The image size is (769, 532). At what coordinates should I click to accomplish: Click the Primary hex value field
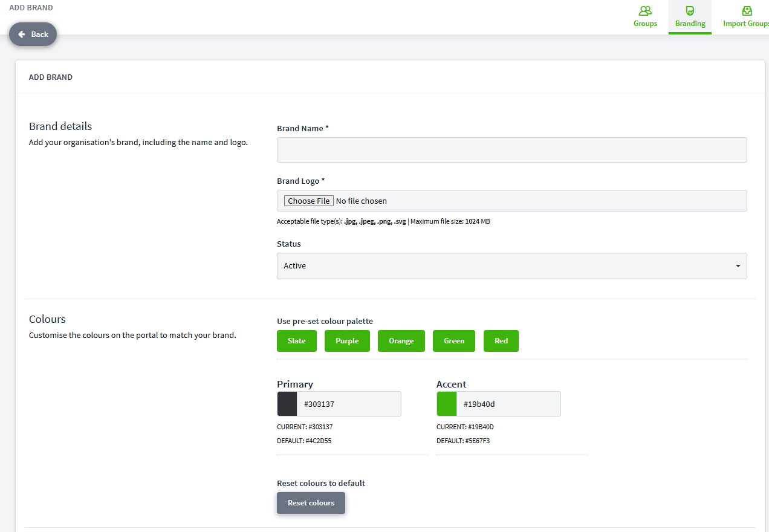coord(349,404)
